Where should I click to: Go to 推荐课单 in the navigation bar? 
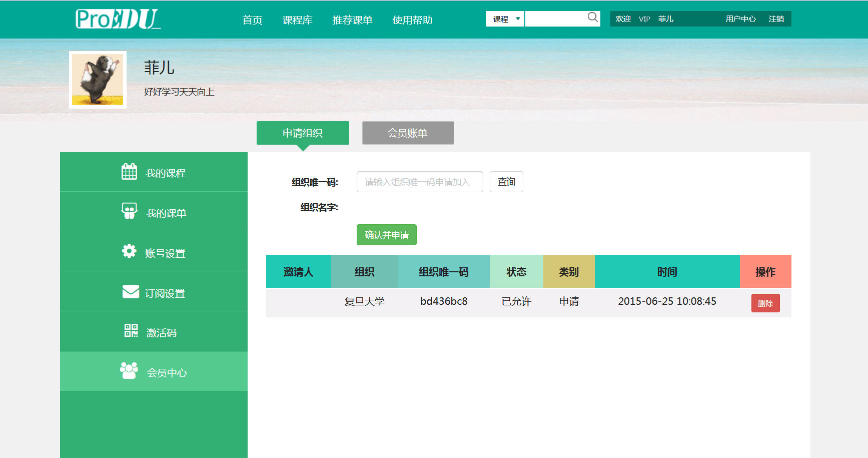(352, 20)
